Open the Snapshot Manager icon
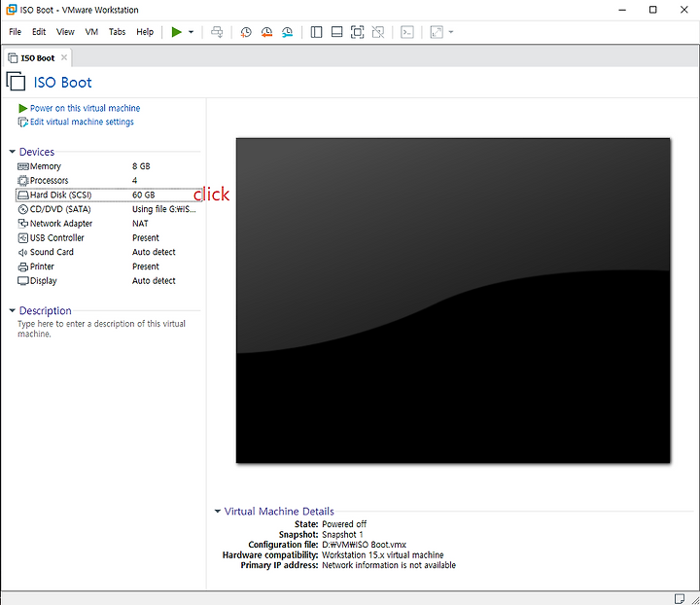Screen dimensions: 700x605 (288, 32)
